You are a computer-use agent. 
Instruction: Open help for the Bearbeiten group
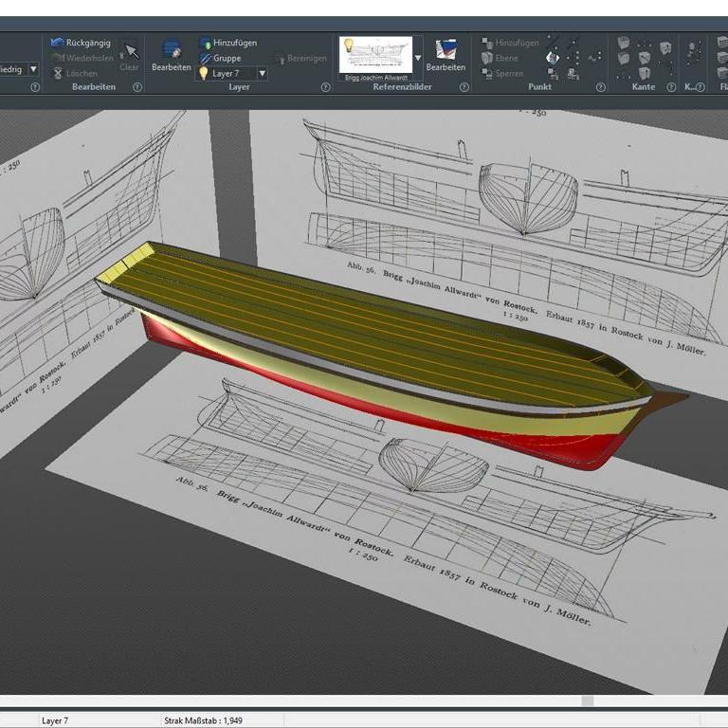pos(137,87)
